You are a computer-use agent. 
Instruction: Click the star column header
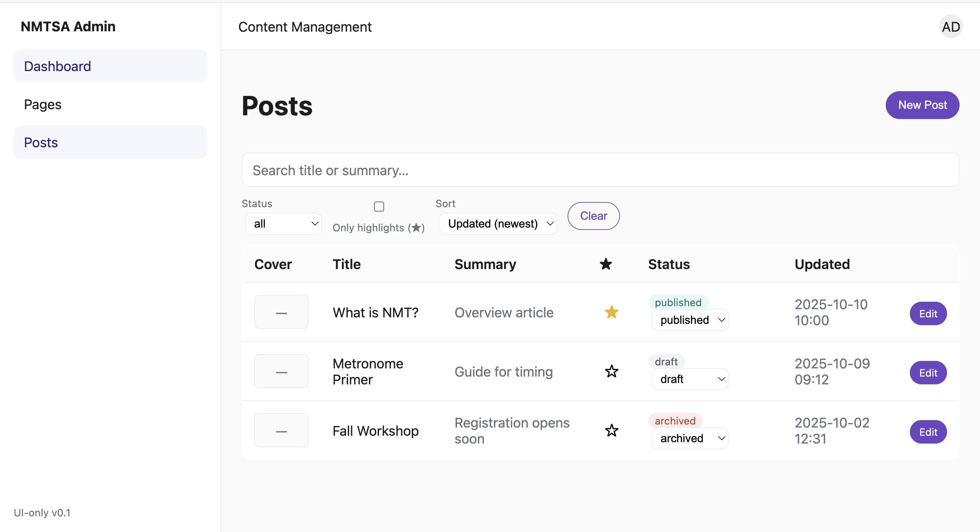pyautogui.click(x=606, y=264)
